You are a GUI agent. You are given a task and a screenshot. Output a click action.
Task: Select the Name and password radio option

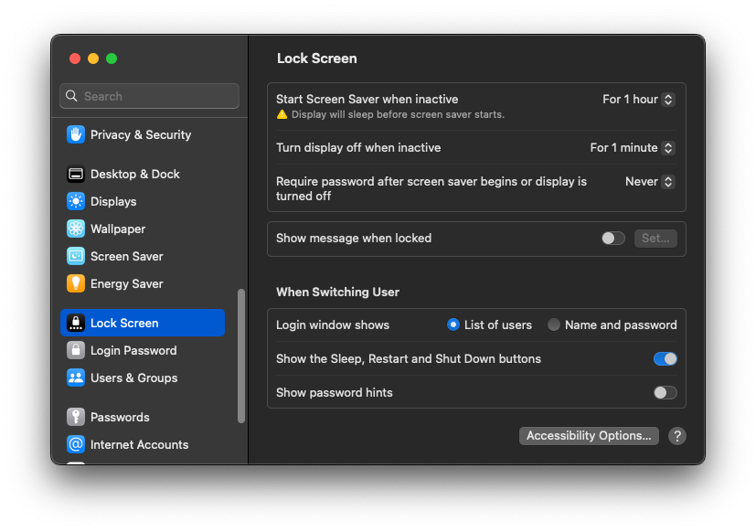tap(554, 325)
